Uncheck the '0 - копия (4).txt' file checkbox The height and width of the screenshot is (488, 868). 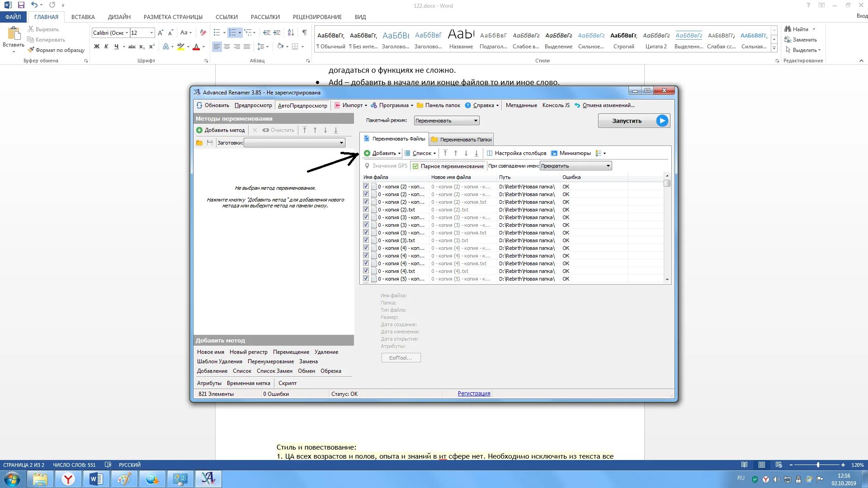click(366, 271)
